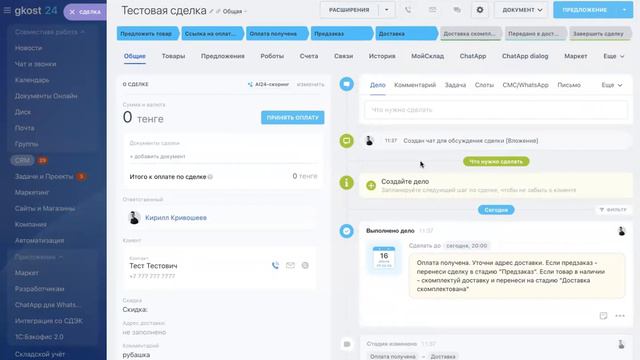The height and width of the screenshot is (360, 640).
Task: Open deal settings gear icon
Action: point(480,10)
